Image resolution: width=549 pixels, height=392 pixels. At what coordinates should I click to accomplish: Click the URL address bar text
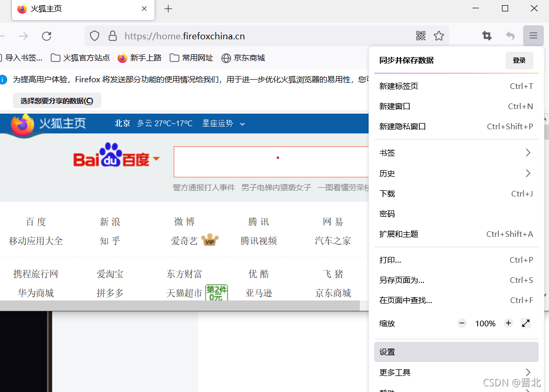[185, 36]
